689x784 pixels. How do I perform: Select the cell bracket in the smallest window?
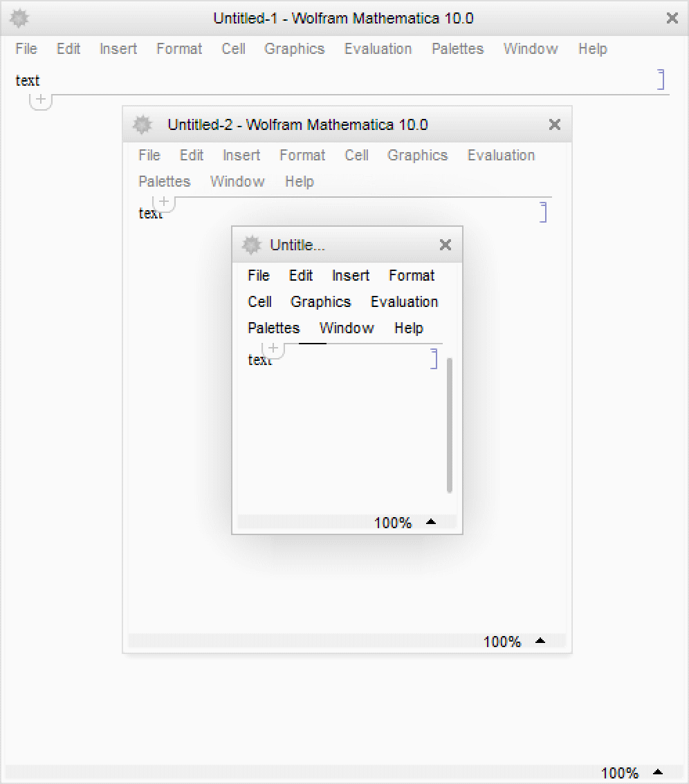pos(434,359)
